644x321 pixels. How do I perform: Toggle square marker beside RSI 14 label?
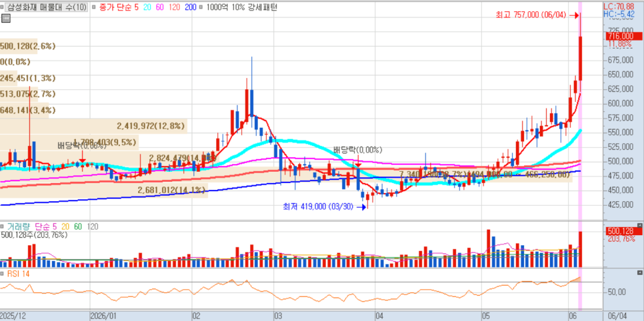[2, 274]
